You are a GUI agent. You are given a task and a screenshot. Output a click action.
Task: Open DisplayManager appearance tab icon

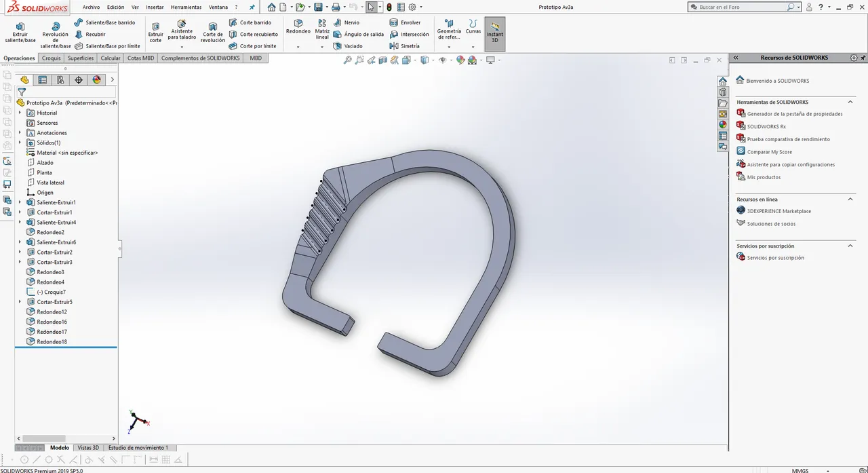click(96, 80)
